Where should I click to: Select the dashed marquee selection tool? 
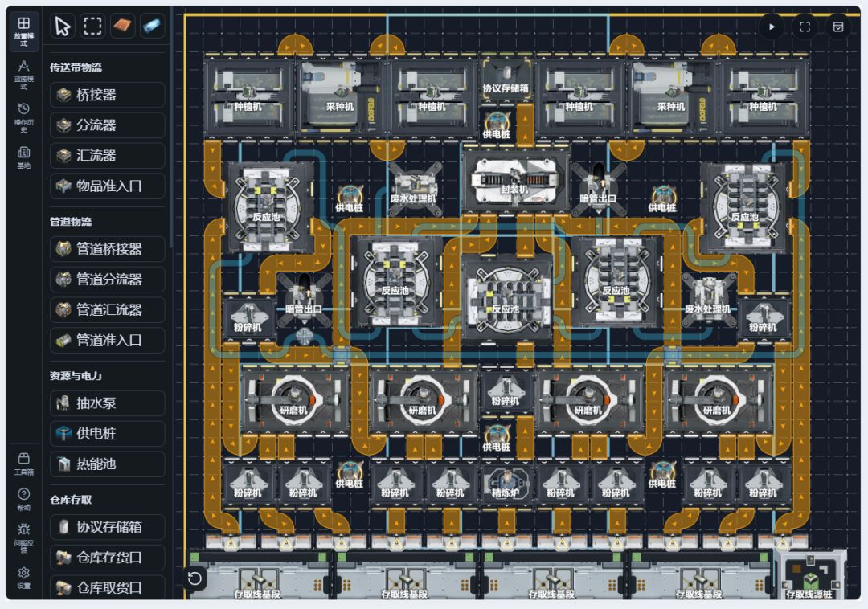(92, 26)
